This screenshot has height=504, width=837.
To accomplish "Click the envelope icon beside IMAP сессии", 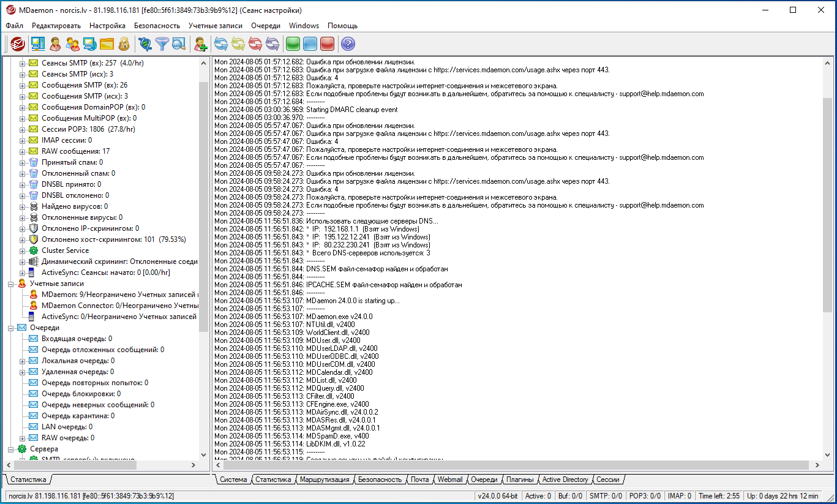I will tap(34, 140).
